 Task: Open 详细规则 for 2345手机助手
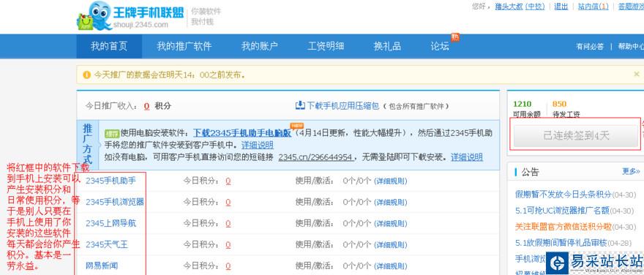pyautogui.click(x=391, y=181)
